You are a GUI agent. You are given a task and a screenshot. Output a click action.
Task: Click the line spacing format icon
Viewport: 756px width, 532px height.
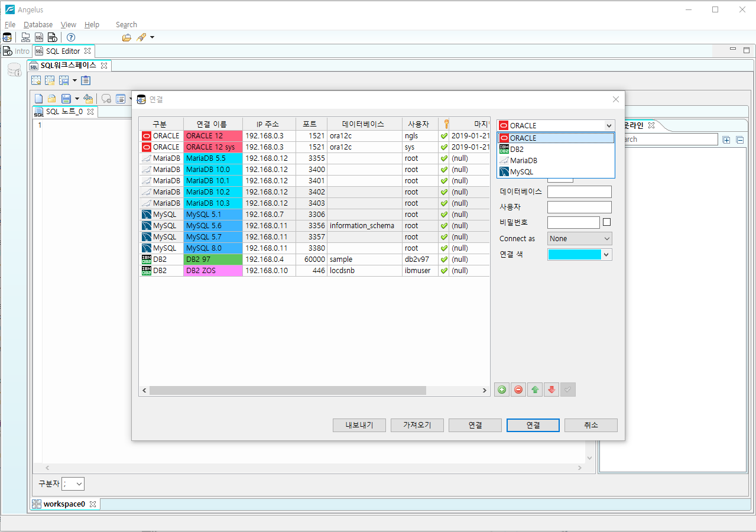(121, 99)
